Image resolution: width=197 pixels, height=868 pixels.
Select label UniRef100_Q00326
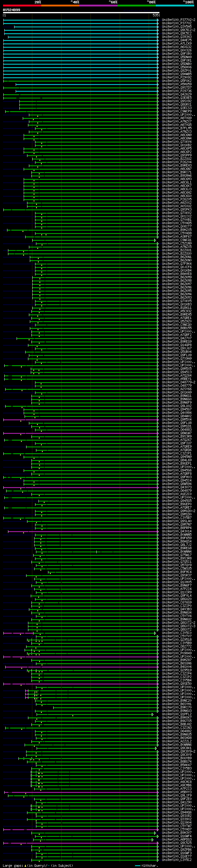tap(177, 50)
